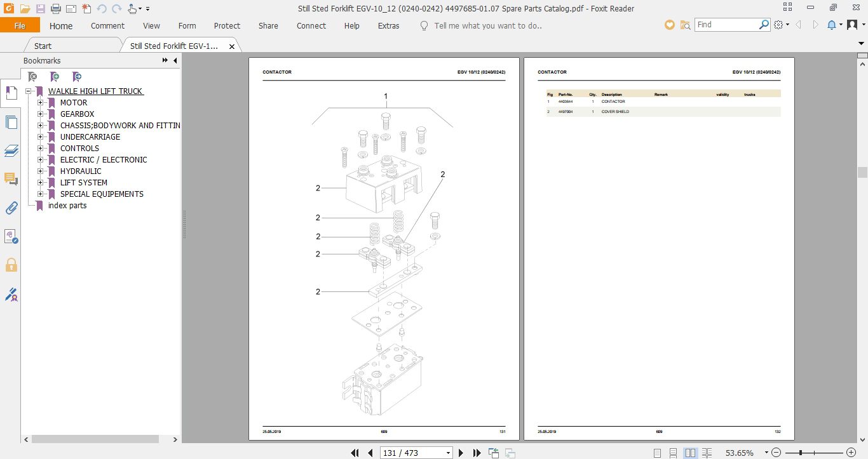Click the zoom slider handle in status bar
This screenshot has height=459, width=868.
point(801,453)
